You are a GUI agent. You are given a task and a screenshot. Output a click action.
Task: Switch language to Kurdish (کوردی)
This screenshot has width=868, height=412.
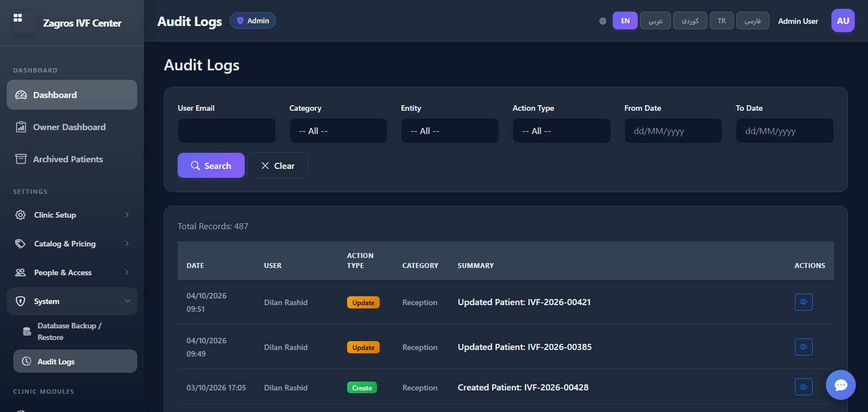click(x=690, y=21)
